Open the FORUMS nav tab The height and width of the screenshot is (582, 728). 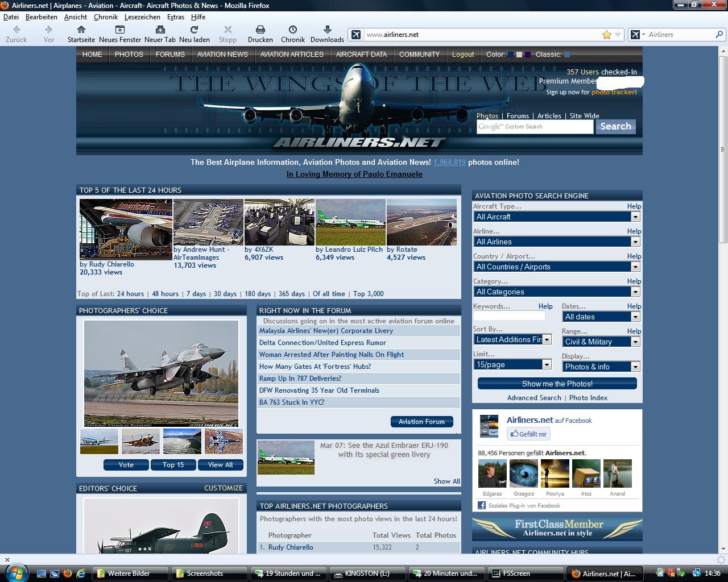pos(170,55)
